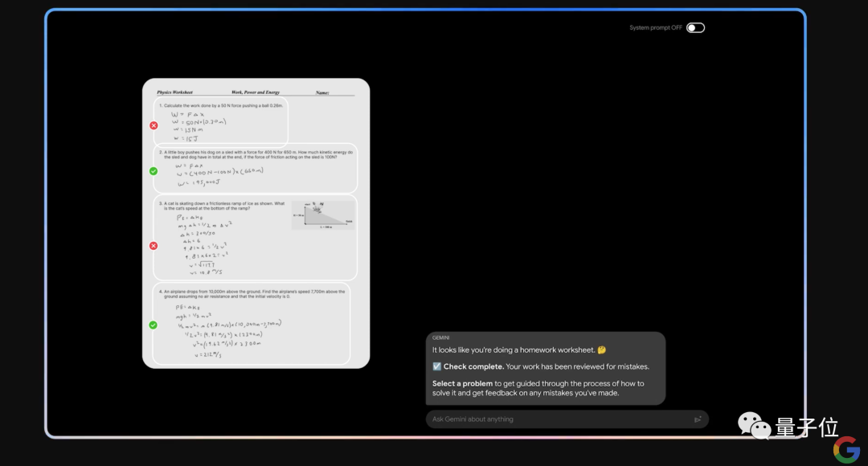Click the GEMINI label in chat bubble

pyautogui.click(x=440, y=337)
